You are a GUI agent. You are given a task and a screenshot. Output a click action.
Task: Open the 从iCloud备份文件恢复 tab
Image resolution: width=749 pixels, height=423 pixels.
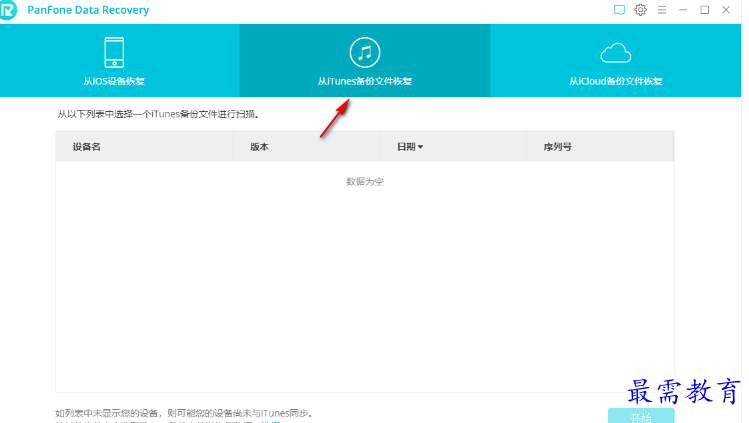pos(616,61)
